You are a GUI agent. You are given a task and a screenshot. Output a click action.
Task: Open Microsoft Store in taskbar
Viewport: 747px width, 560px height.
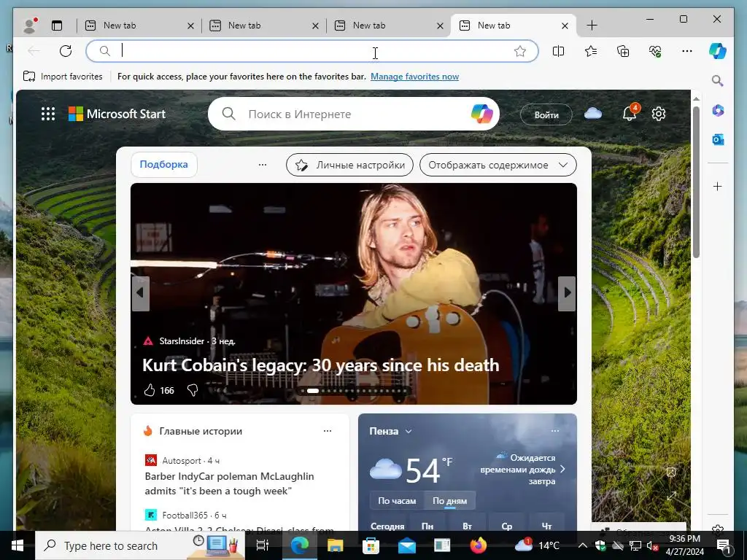(x=371, y=545)
